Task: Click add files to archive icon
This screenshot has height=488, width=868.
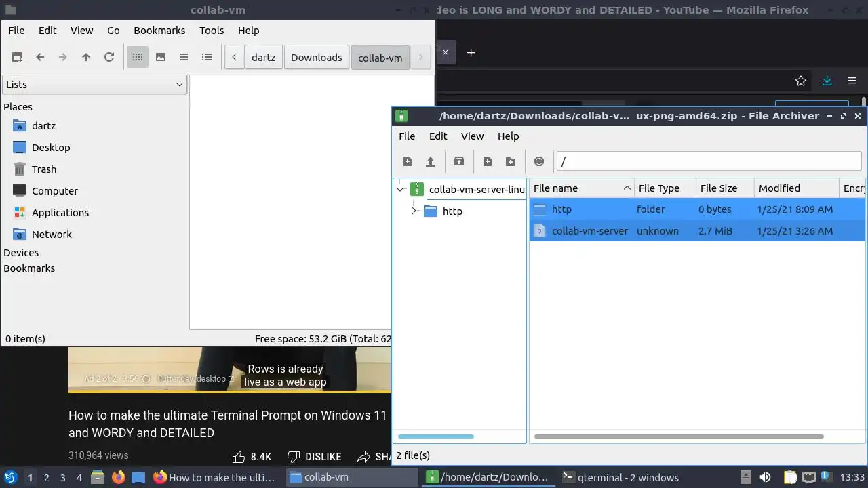Action: click(x=488, y=161)
